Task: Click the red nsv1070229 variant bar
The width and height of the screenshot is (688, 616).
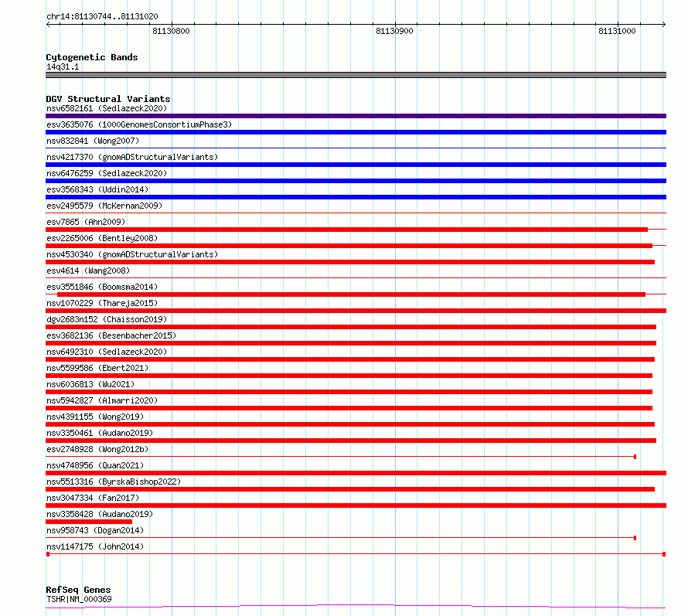Action: (356, 311)
